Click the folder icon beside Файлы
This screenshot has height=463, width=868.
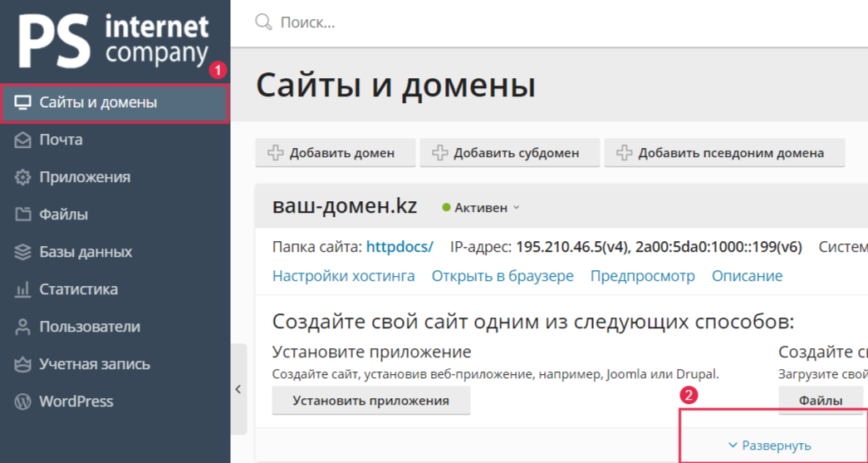[x=22, y=215]
